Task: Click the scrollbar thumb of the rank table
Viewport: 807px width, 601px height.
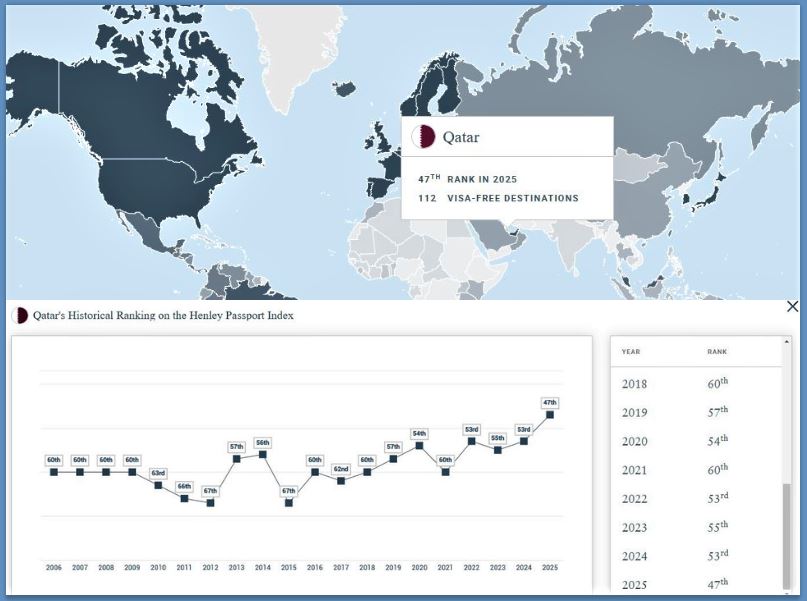Action: point(786,535)
